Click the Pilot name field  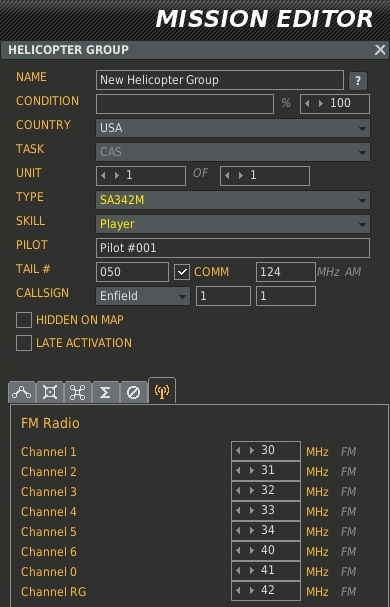coord(233,248)
